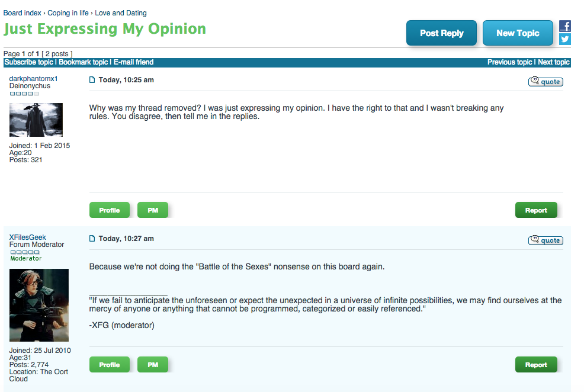Open Coping in life breadcrumb
Image resolution: width=584 pixels, height=392 pixels.
(68, 13)
